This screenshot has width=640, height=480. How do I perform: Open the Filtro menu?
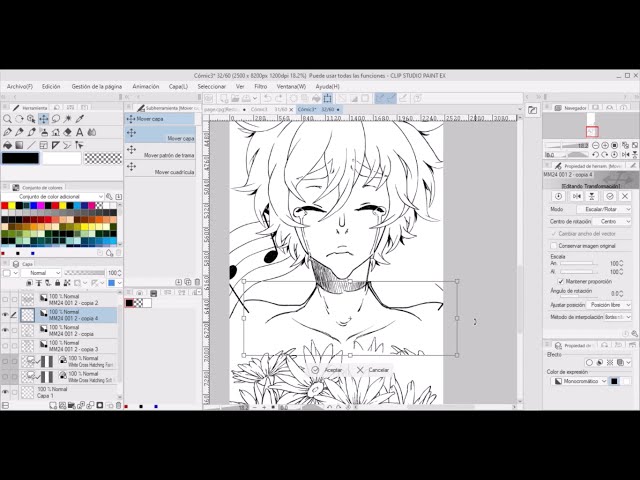coord(260,87)
